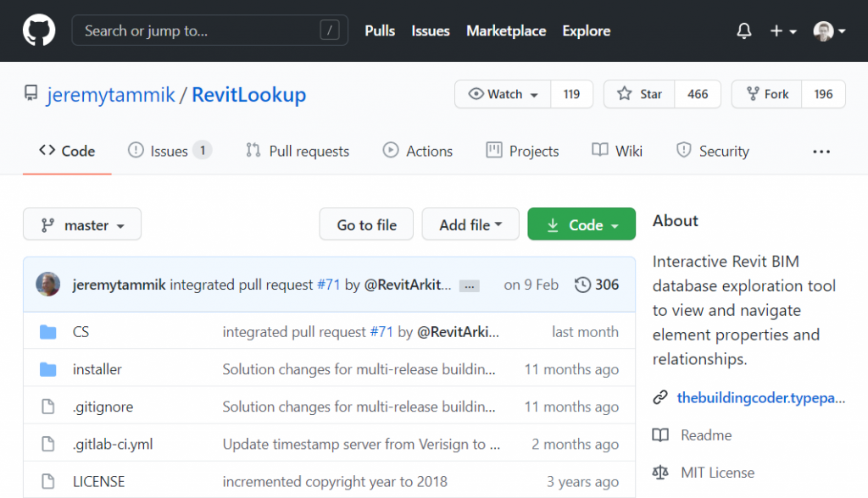Click the MIT License scales icon
Image resolution: width=868 pixels, height=498 pixels.
[663, 473]
